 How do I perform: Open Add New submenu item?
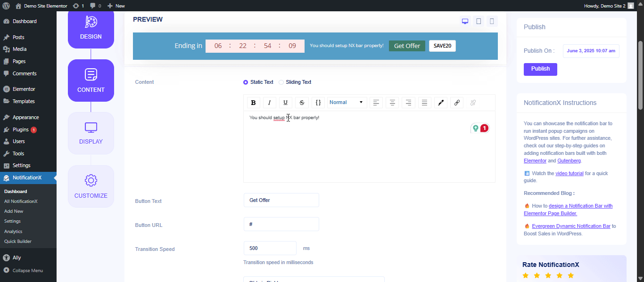click(14, 211)
